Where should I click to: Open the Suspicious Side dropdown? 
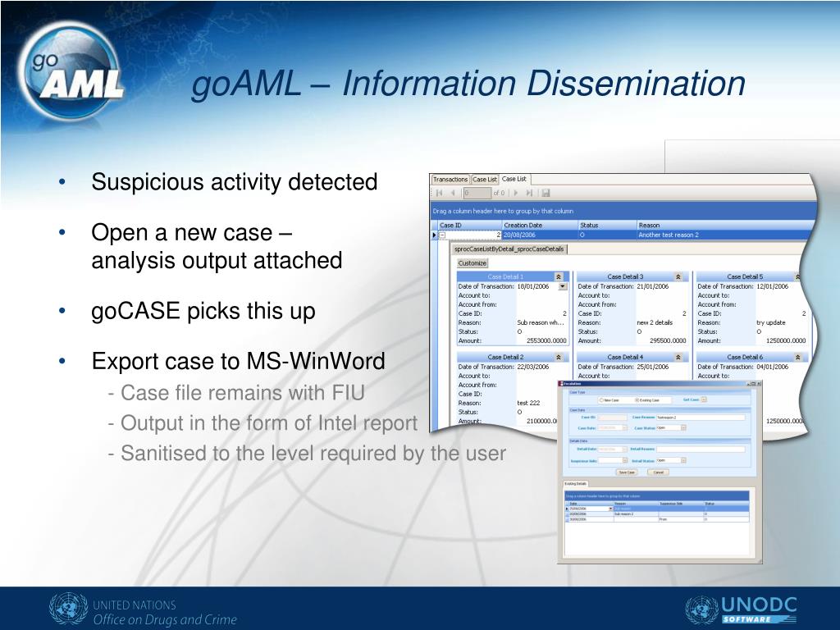tap(624, 460)
